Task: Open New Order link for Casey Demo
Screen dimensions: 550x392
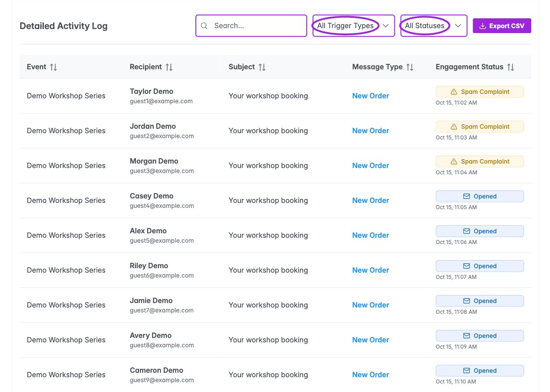Action: point(371,200)
